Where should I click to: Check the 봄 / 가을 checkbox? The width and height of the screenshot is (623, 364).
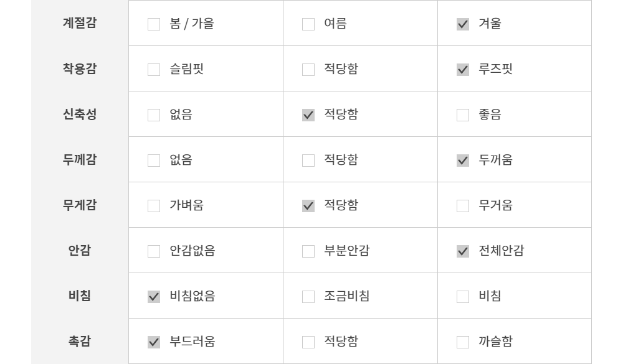(x=154, y=24)
